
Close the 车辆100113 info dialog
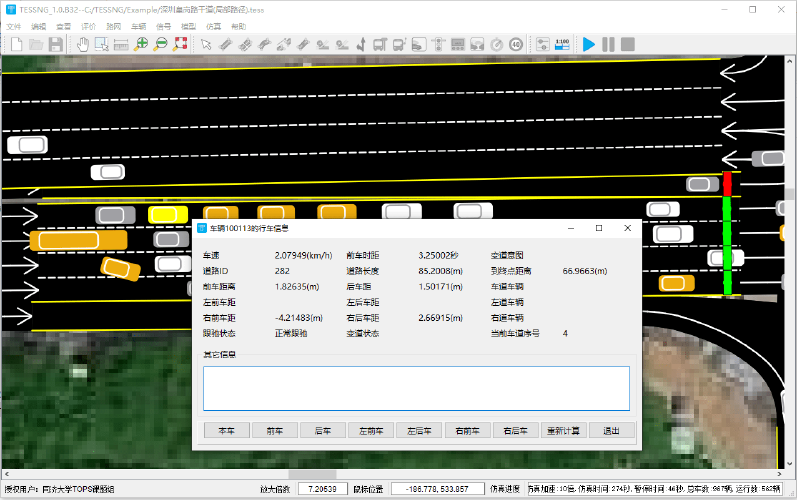tap(627, 228)
